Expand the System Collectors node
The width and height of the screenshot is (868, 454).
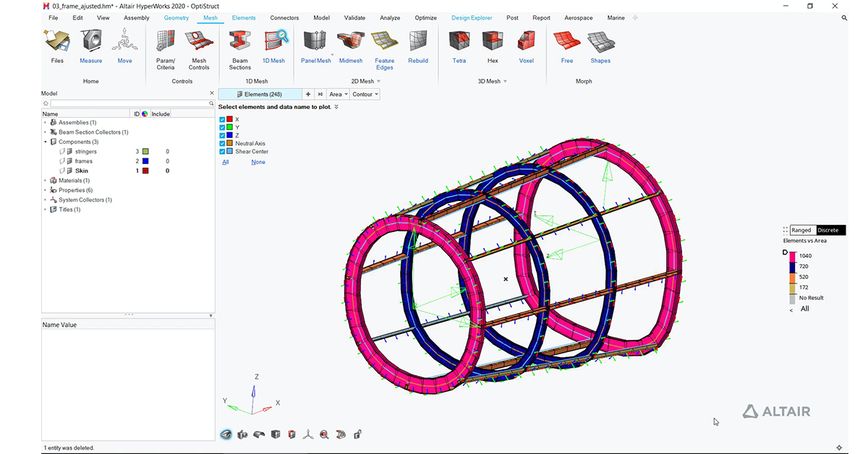pos(45,200)
